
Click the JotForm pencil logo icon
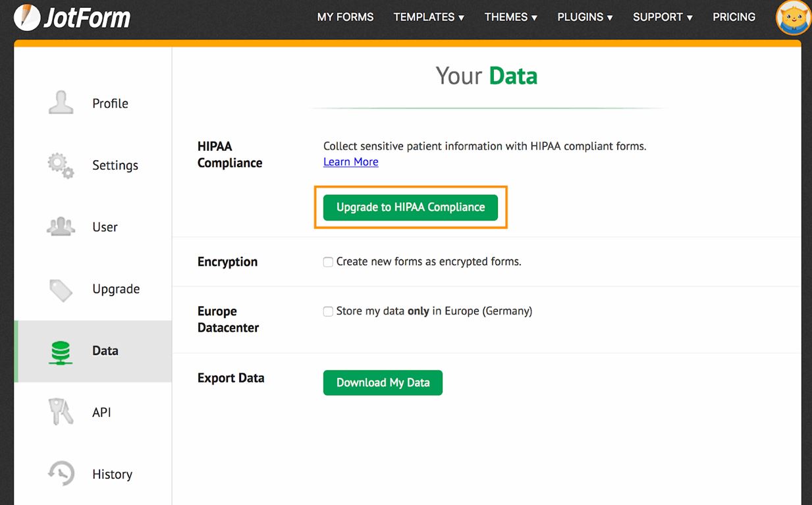(25, 17)
